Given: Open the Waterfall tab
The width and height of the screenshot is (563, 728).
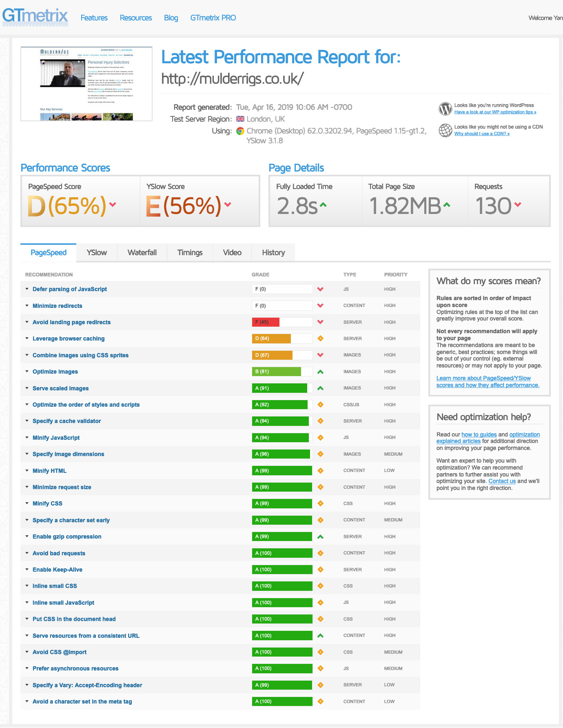Looking at the screenshot, I should (142, 252).
